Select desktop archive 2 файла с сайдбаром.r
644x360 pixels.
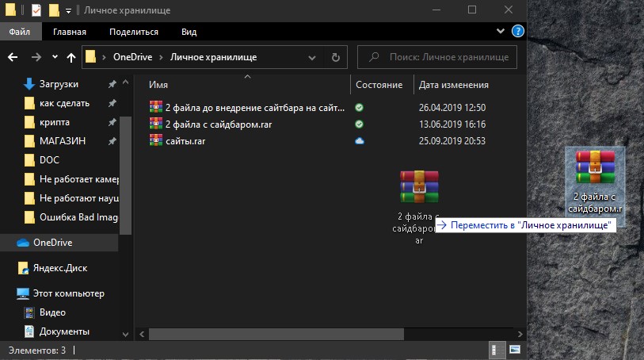point(595,187)
